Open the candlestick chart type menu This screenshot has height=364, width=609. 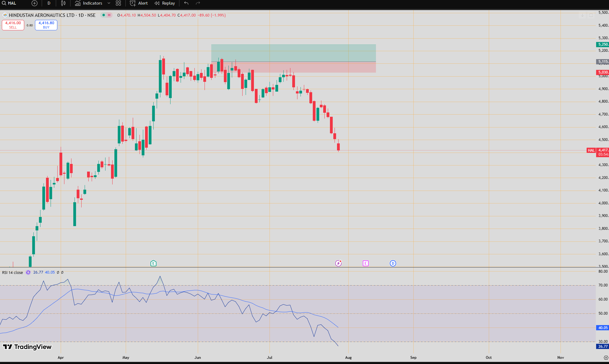tap(63, 3)
